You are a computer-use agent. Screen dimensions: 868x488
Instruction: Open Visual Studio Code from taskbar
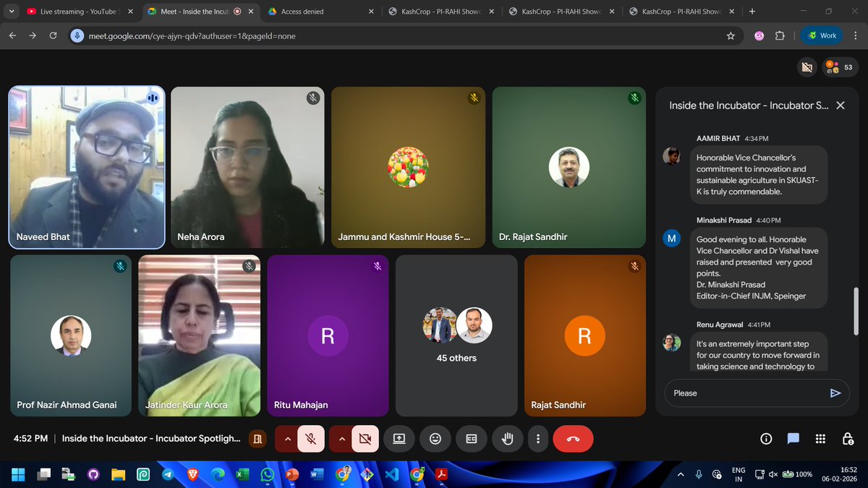point(391,474)
